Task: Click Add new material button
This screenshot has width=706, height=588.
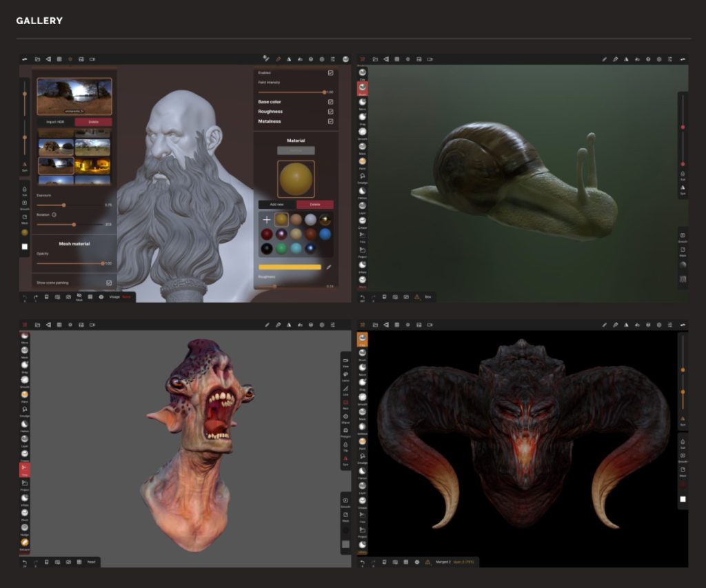Action: pyautogui.click(x=277, y=205)
